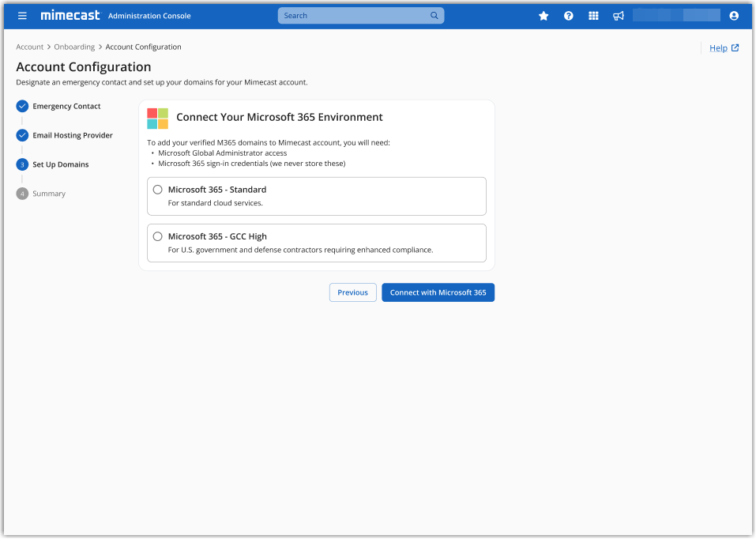The width and height of the screenshot is (756, 539).
Task: Open the hamburger navigation menu
Action: click(22, 16)
